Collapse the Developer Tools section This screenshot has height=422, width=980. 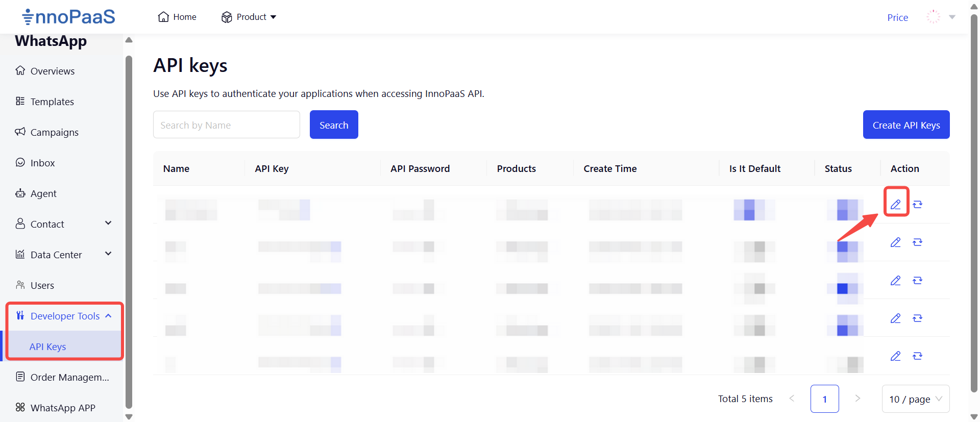[64, 316]
